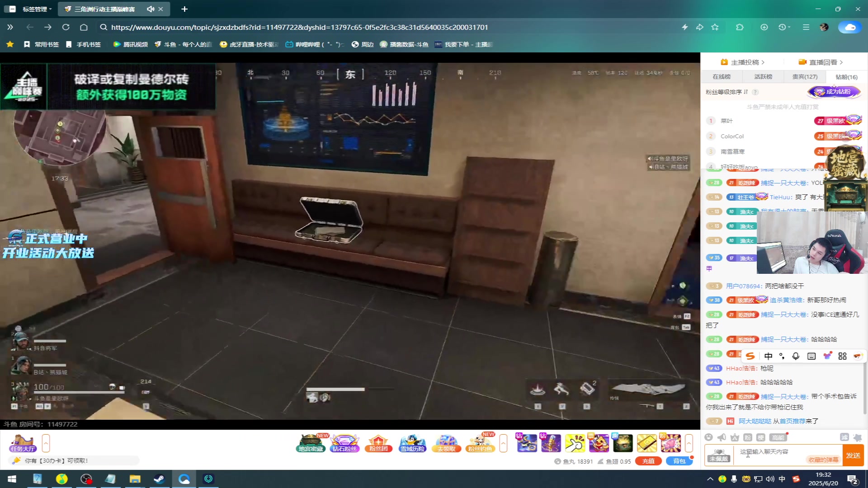Open the browser downloads icon
868x488 pixels.
(764, 27)
